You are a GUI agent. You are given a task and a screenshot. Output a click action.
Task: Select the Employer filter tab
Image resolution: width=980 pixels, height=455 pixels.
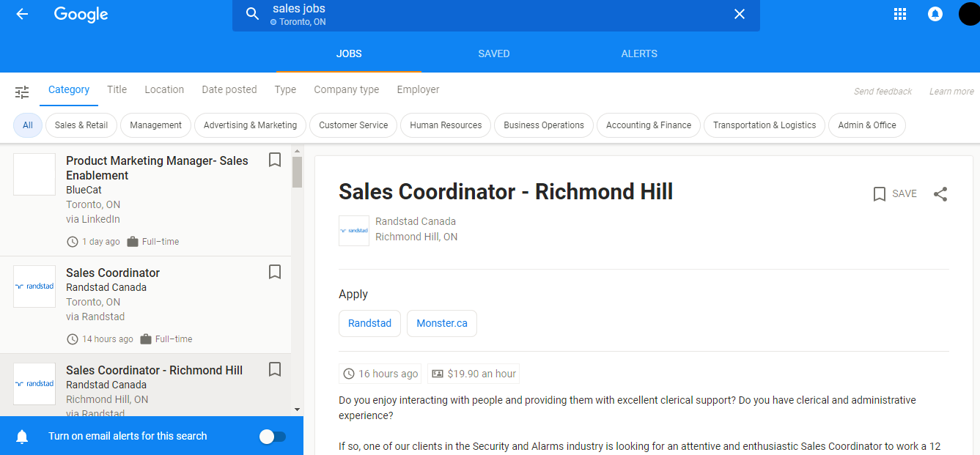[418, 89]
